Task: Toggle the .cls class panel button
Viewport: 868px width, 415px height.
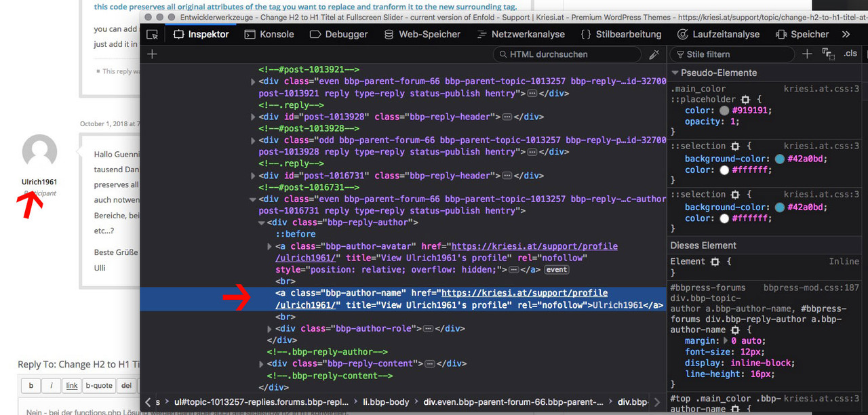Action: tap(850, 54)
